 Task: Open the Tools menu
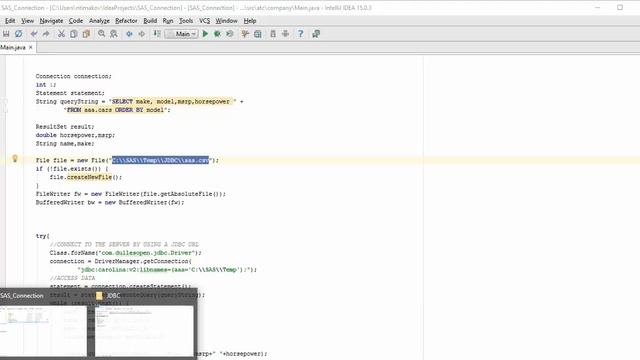click(186, 21)
